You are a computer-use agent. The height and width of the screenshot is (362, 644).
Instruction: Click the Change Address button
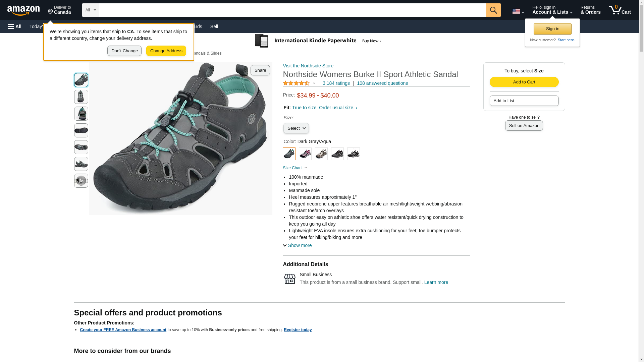pyautogui.click(x=166, y=51)
